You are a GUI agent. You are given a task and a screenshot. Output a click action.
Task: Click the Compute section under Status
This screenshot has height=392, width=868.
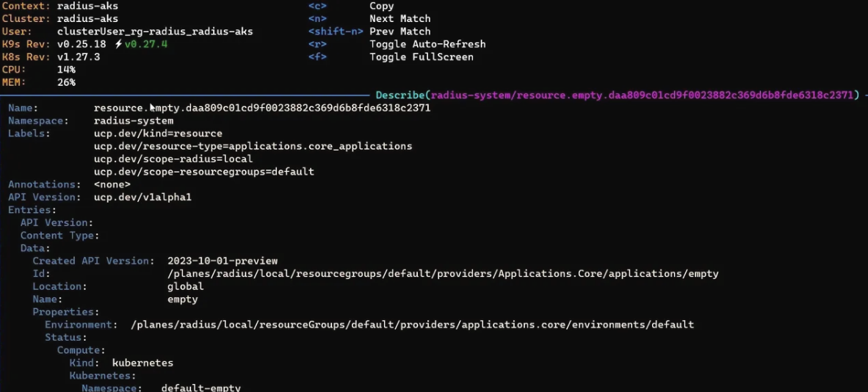click(x=81, y=350)
